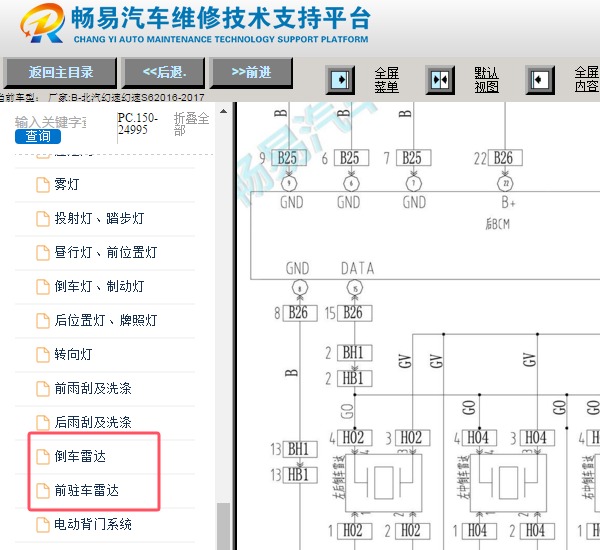Go back with the <<后退 button

(x=163, y=72)
